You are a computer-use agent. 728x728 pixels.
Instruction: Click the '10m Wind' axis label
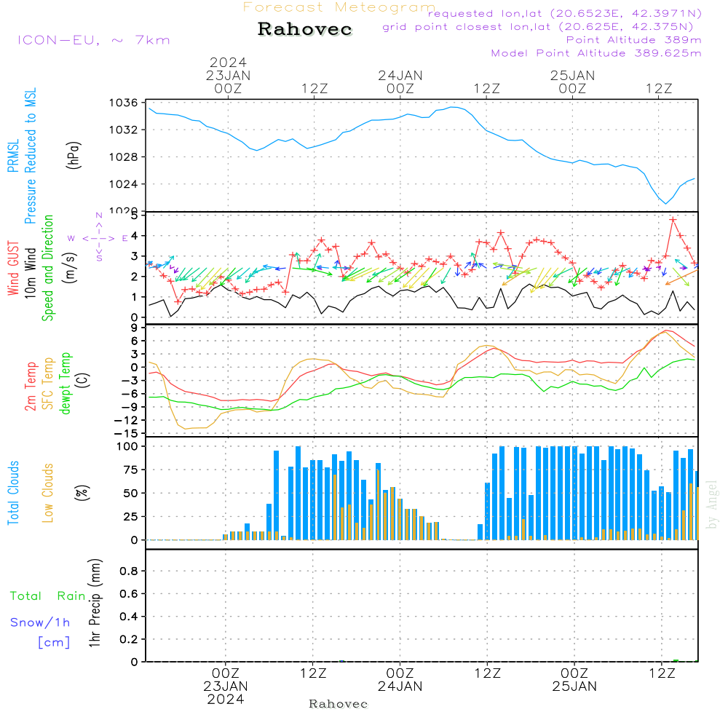(30, 272)
